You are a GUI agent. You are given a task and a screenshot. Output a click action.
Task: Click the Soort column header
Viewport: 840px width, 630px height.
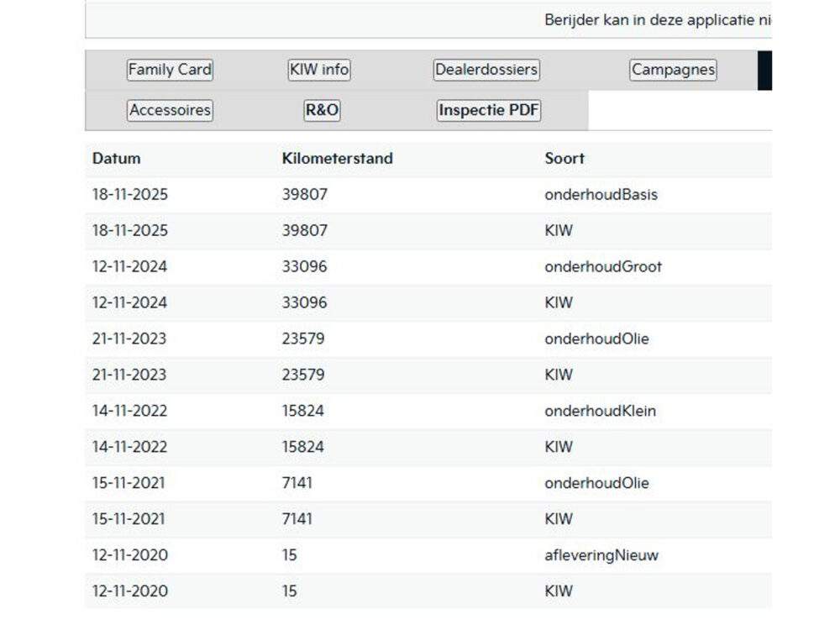(x=564, y=159)
